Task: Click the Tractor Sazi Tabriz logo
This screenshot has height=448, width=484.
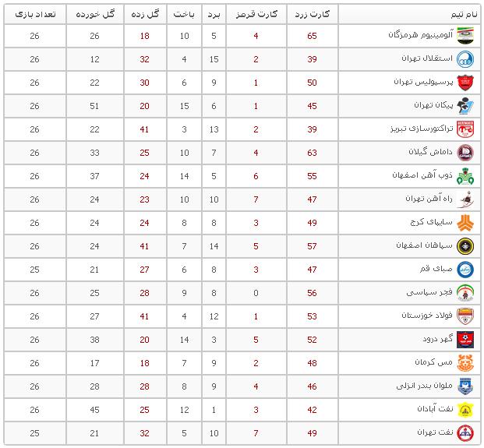Action: [x=465, y=129]
